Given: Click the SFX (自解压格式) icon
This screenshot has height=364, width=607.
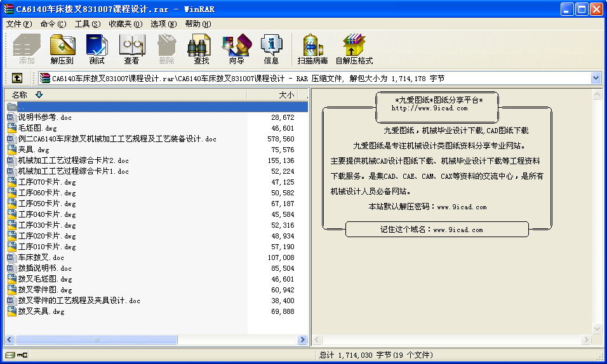Looking at the screenshot, I should pos(354,49).
